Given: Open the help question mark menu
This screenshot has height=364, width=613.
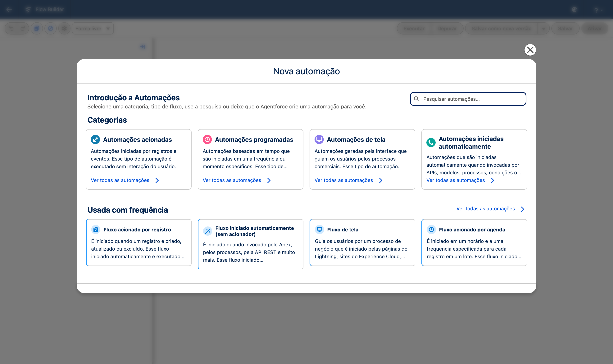Looking at the screenshot, I should point(598,10).
